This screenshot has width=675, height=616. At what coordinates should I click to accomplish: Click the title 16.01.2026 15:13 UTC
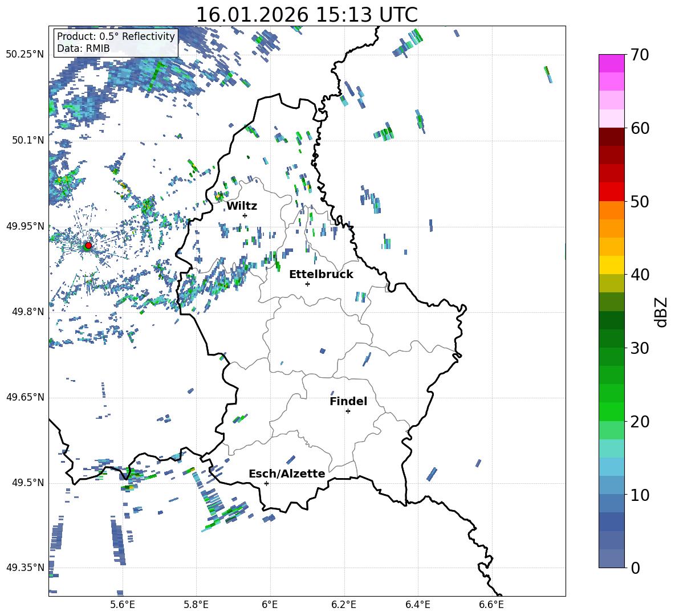[x=307, y=15]
